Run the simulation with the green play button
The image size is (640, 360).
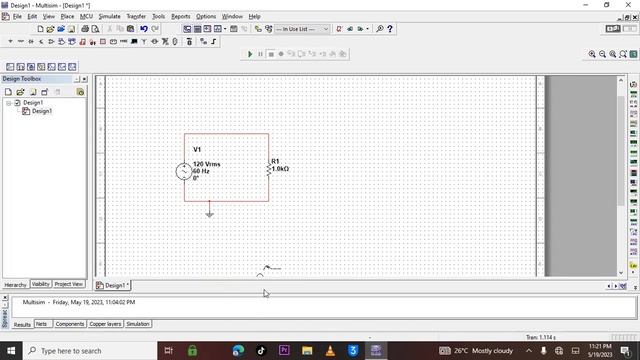pos(250,54)
